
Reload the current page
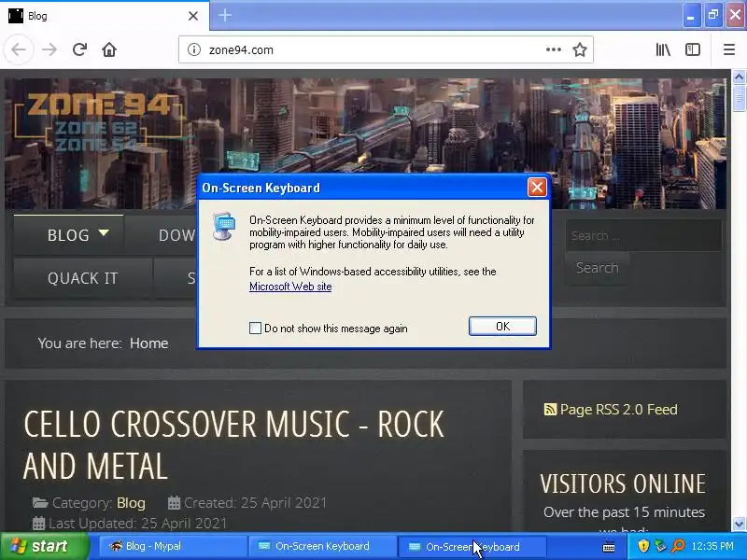[x=79, y=49]
